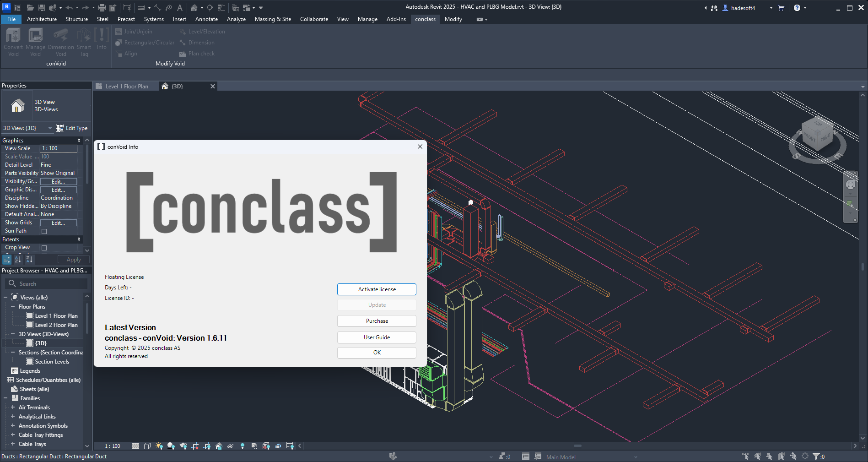Click the Project Browser Search field
The image size is (868, 462).
click(46, 284)
